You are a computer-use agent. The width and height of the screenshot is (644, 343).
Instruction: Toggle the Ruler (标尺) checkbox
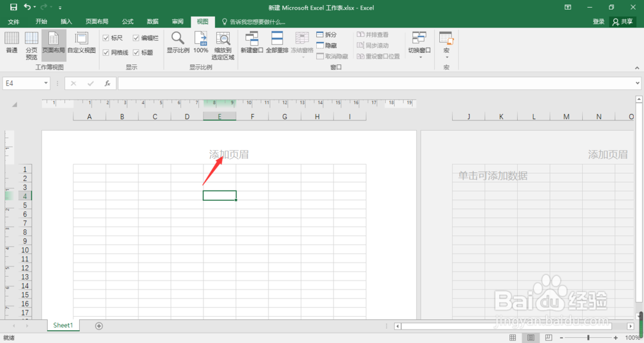[106, 38]
